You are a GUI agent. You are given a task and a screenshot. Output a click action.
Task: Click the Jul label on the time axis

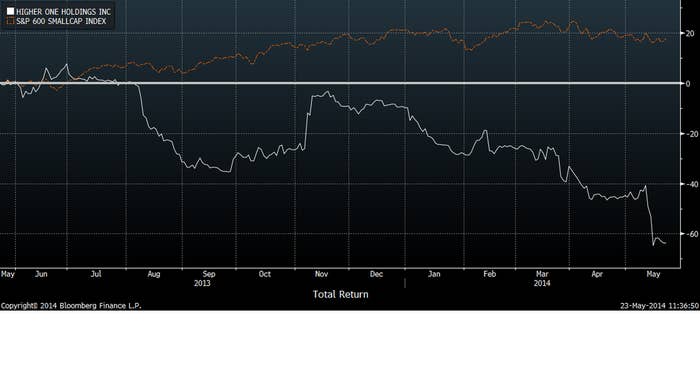(x=96, y=274)
